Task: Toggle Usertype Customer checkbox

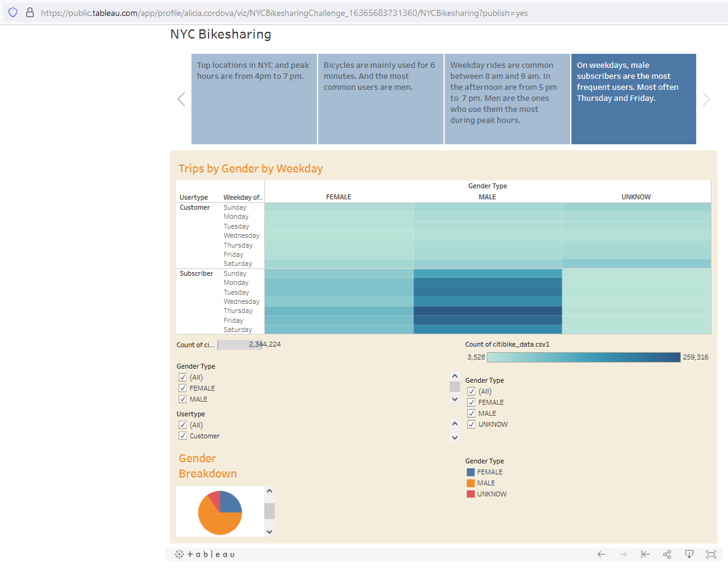Action: (x=182, y=436)
